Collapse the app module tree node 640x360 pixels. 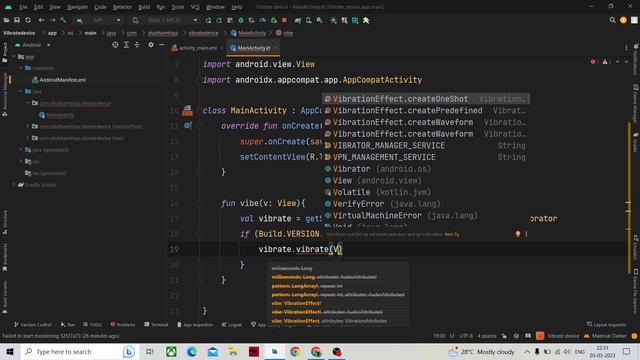pos(14,57)
